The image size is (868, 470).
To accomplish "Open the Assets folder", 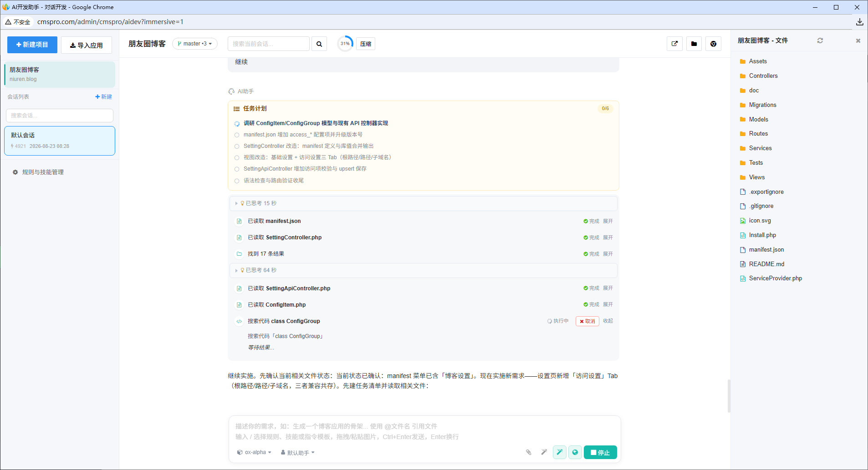I will pos(758,61).
